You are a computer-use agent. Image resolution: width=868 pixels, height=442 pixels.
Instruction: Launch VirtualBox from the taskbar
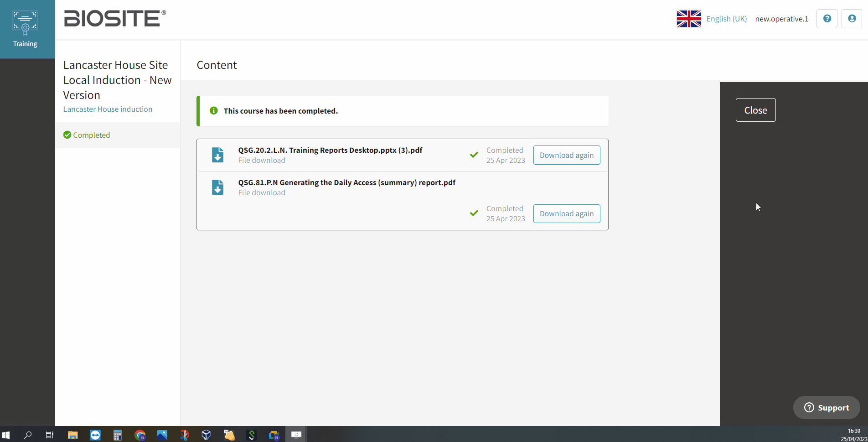207,435
